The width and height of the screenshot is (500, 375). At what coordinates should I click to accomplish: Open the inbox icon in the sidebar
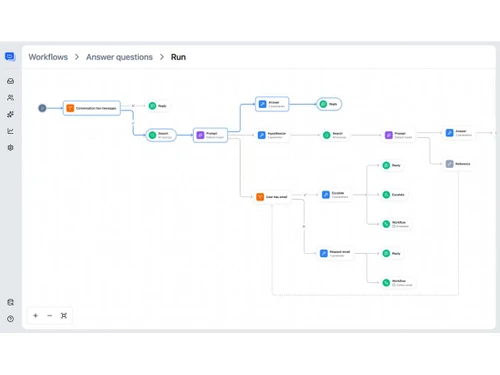[x=10, y=81]
